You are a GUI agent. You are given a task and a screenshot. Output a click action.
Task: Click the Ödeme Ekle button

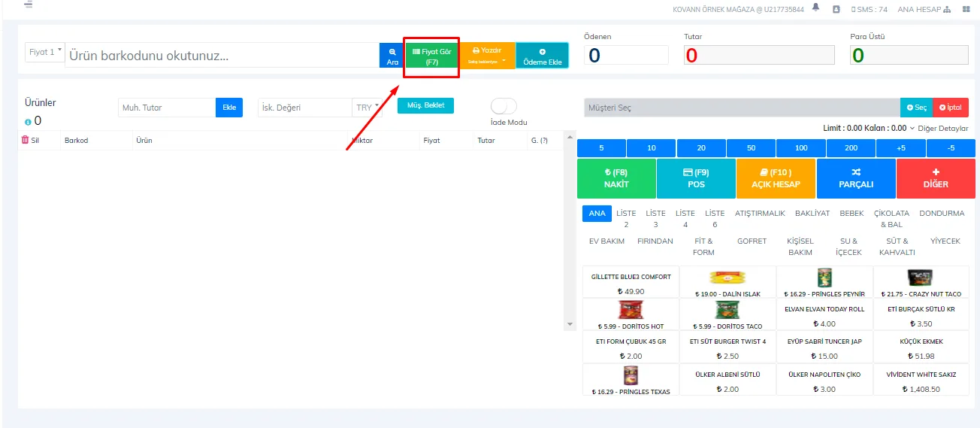click(x=542, y=56)
